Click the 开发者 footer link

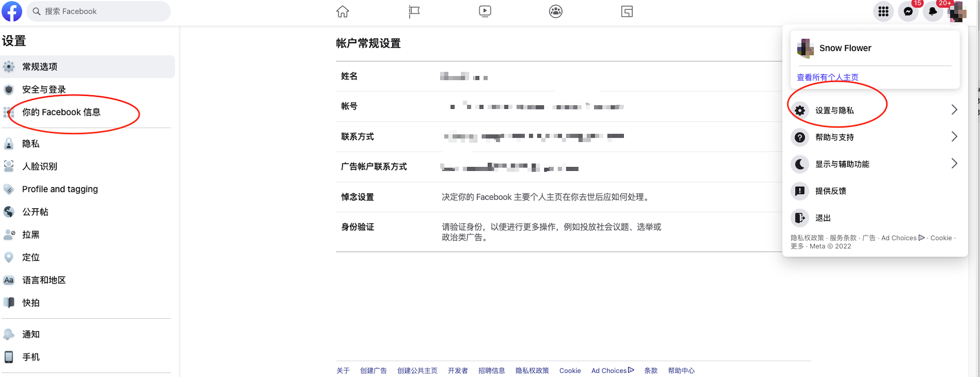[458, 371]
